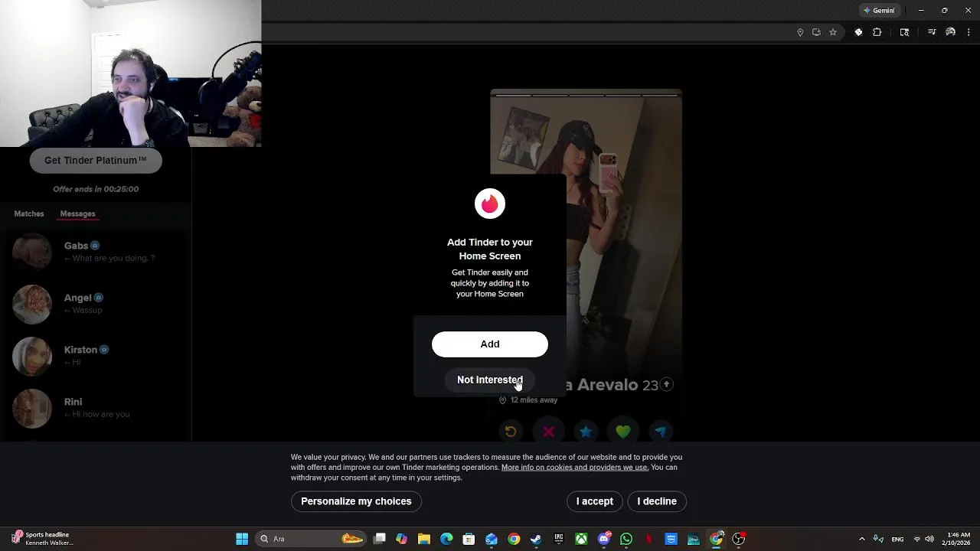Image resolution: width=980 pixels, height=551 pixels.
Task: Open the Sports headline news widget
Action: [x=43, y=539]
